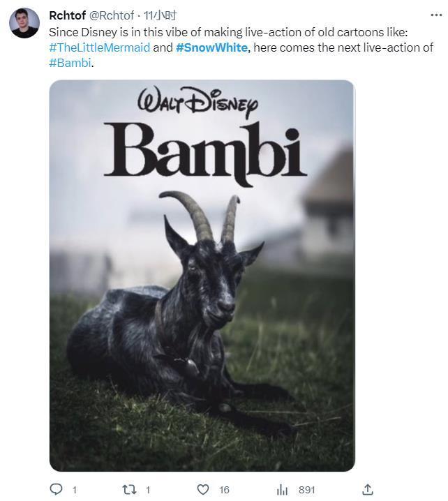This screenshot has height=501, width=448.
Task: Click the retweet arrows icon
Action: click(129, 489)
